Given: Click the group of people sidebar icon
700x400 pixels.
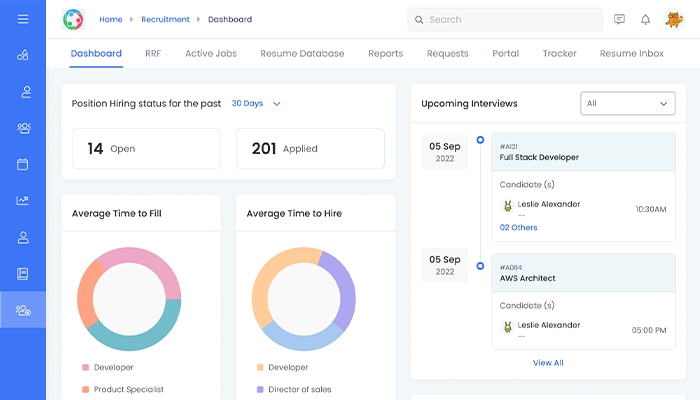Looking at the screenshot, I should tap(23, 128).
